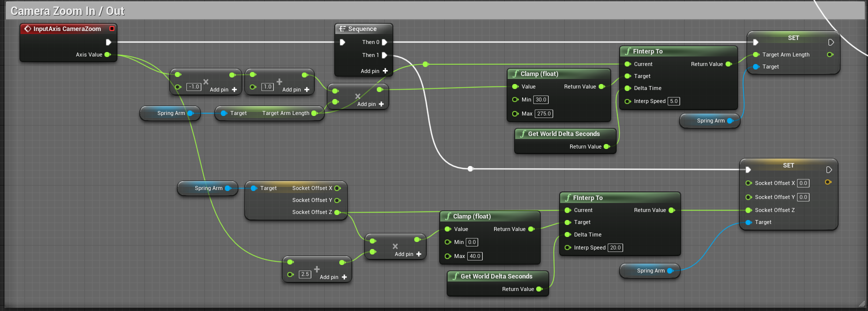The image size is (868, 311).
Task: Edit the Clamp Max 275.0 field
Action: [x=544, y=114]
